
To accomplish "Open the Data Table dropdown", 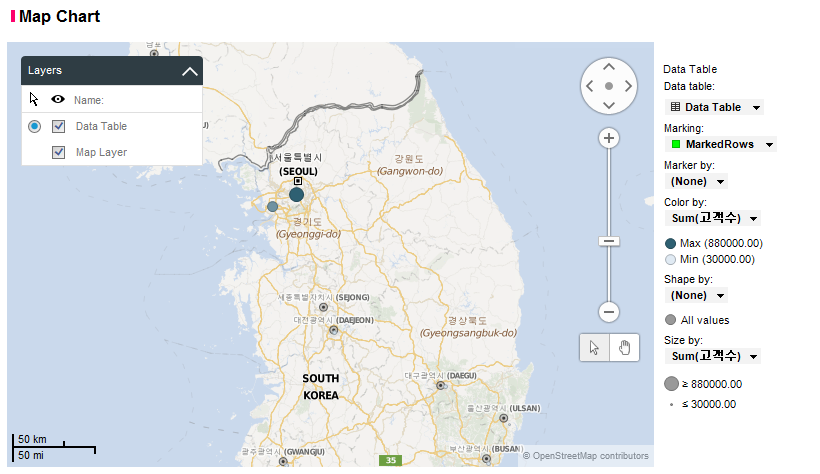I will (714, 107).
